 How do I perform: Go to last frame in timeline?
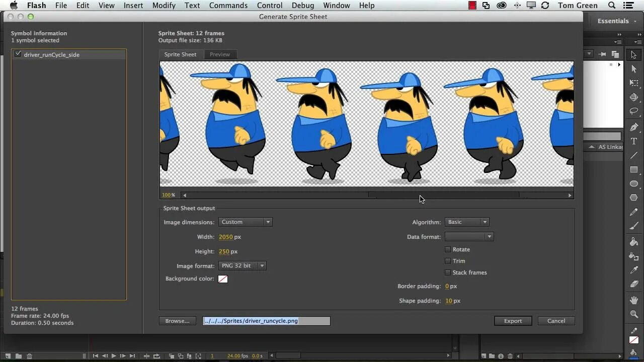click(132, 356)
